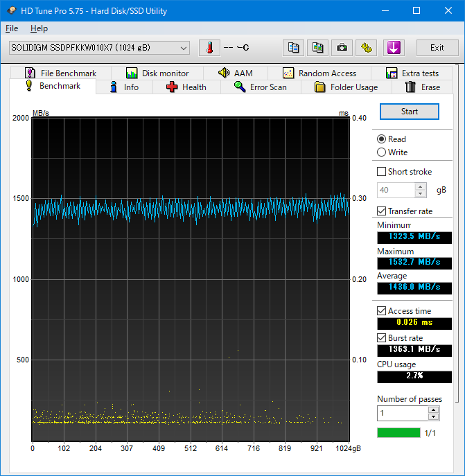Click the HD Tune app icon in the title bar

pos(12,11)
